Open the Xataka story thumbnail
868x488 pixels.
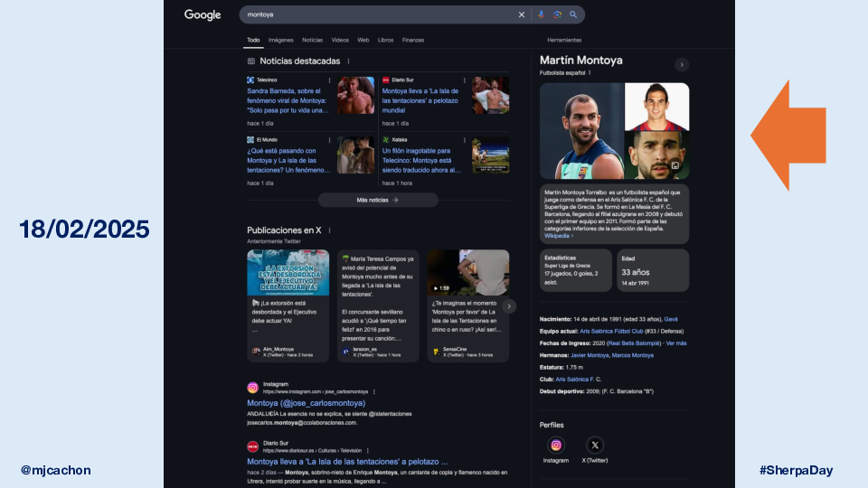490,155
